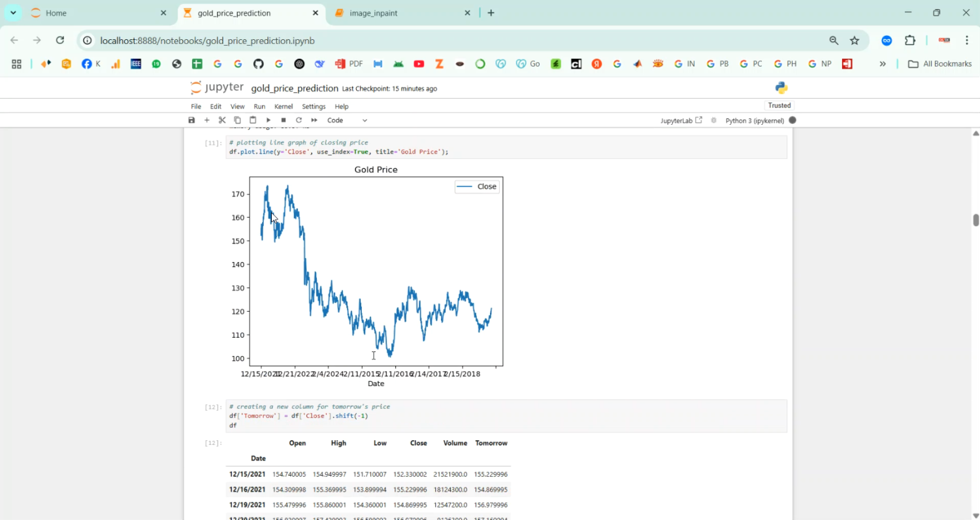Open the cell type Code dropdown

pos(347,120)
